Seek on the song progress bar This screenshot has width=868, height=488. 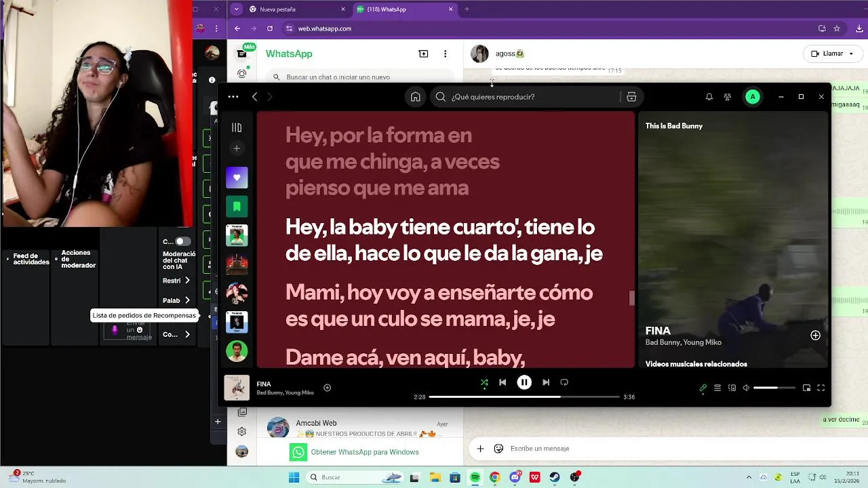click(x=524, y=396)
